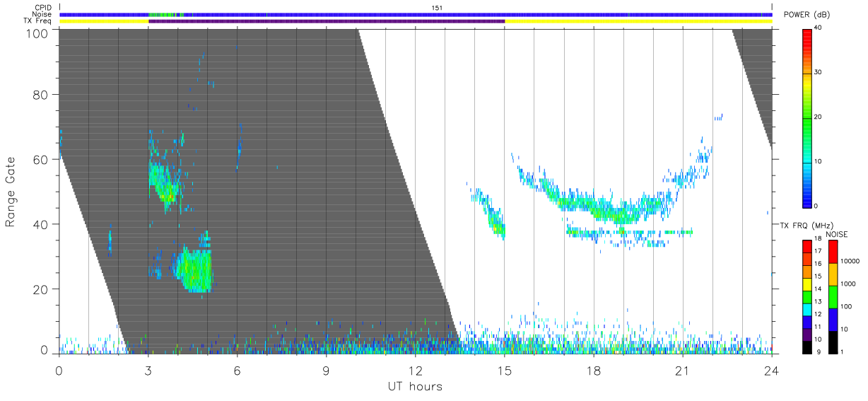Click the green section of power color bar
This screenshot has width=868, height=401.
[807, 120]
